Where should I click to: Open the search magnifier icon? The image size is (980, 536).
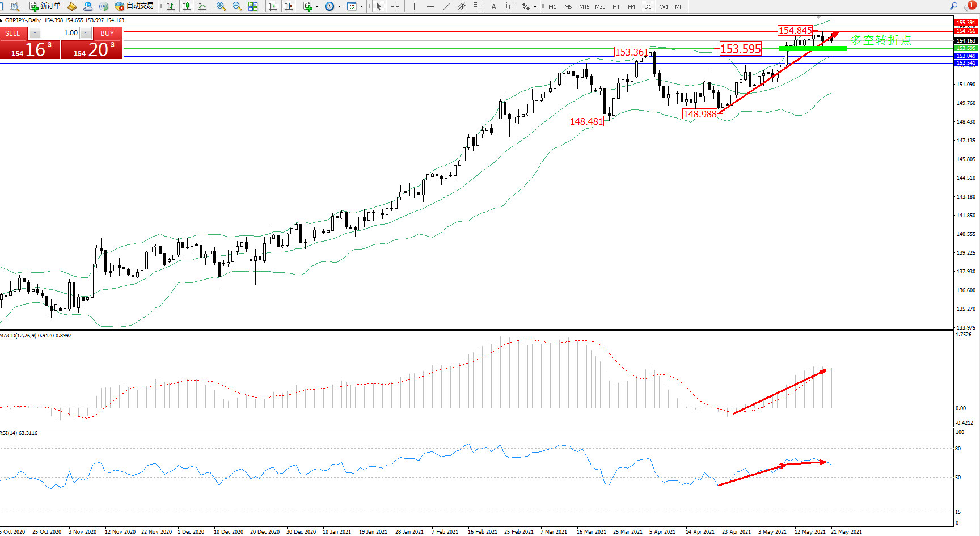pyautogui.click(x=954, y=6)
